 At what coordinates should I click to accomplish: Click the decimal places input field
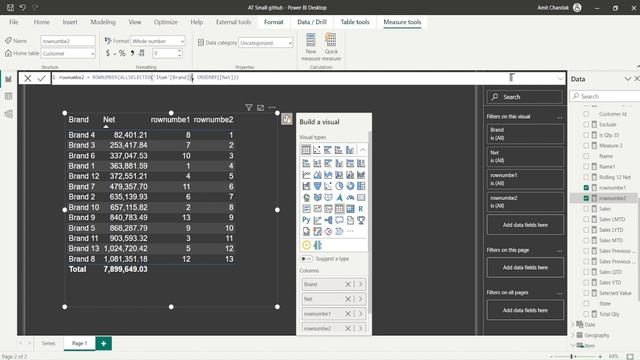click(x=167, y=53)
